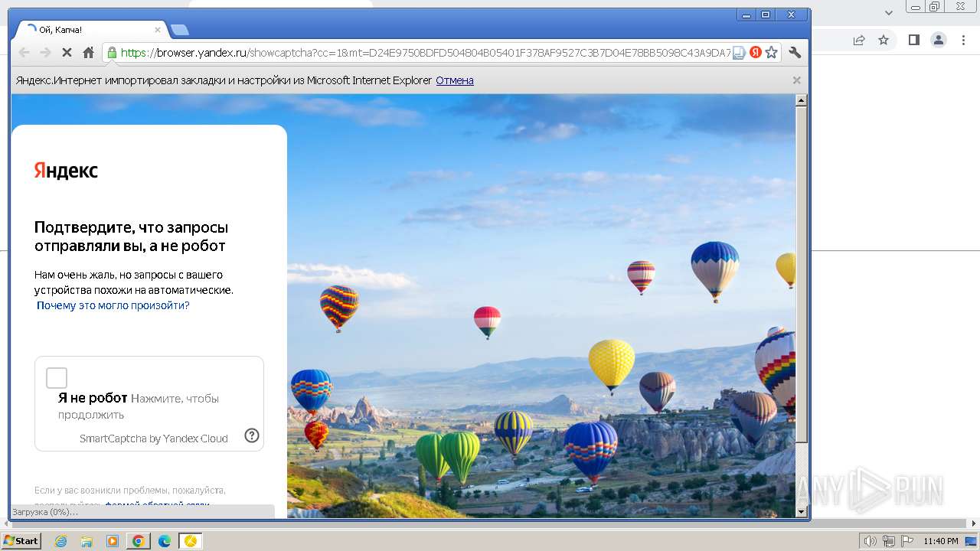Click Chrome share icon in background window

point(859,40)
